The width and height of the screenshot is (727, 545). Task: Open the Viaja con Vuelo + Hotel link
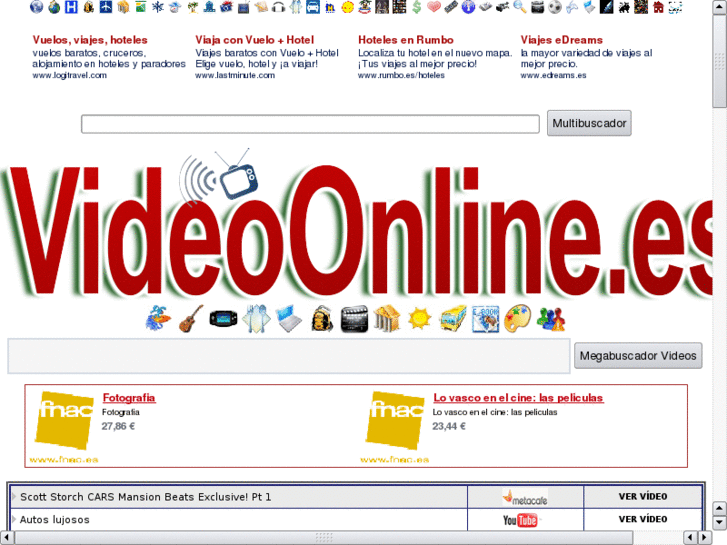(255, 40)
